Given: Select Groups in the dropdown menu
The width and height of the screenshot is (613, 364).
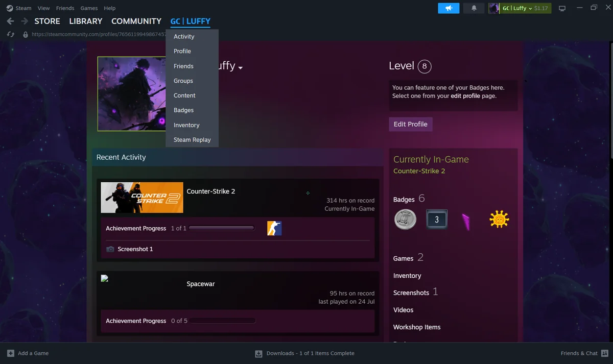Looking at the screenshot, I should click(192, 81).
